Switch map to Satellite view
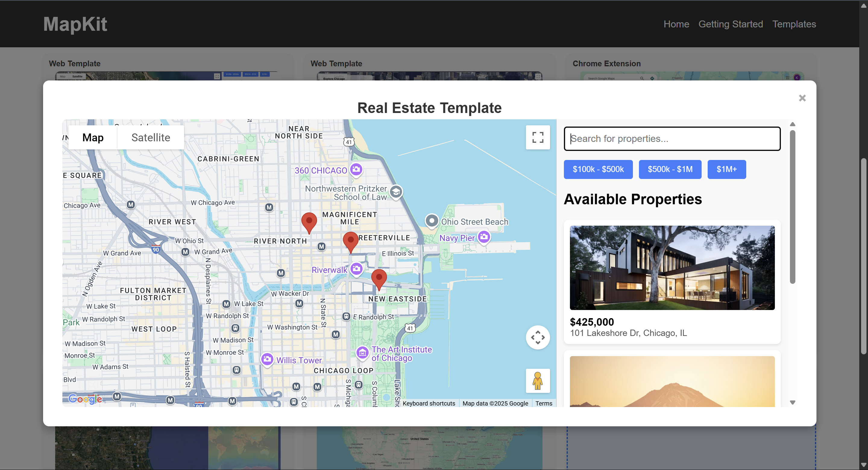868x470 pixels. (x=151, y=137)
